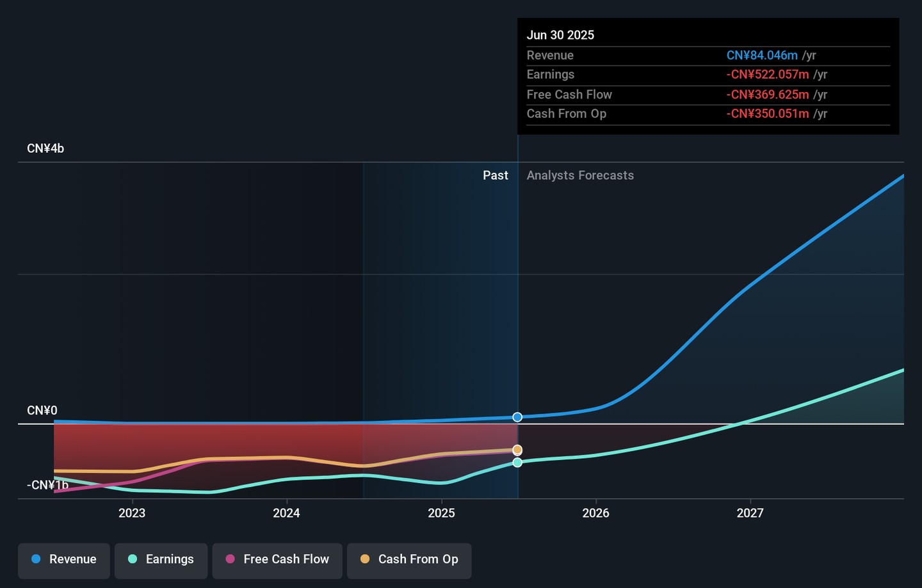The height and width of the screenshot is (588, 922).
Task: Hide the Free Cash Flow series
Action: [277, 559]
